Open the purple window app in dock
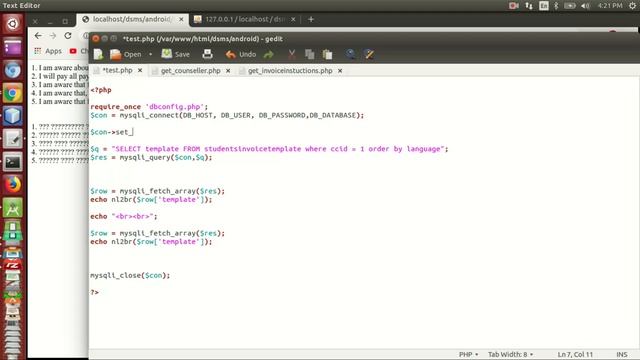640x360 pixels. point(13,47)
